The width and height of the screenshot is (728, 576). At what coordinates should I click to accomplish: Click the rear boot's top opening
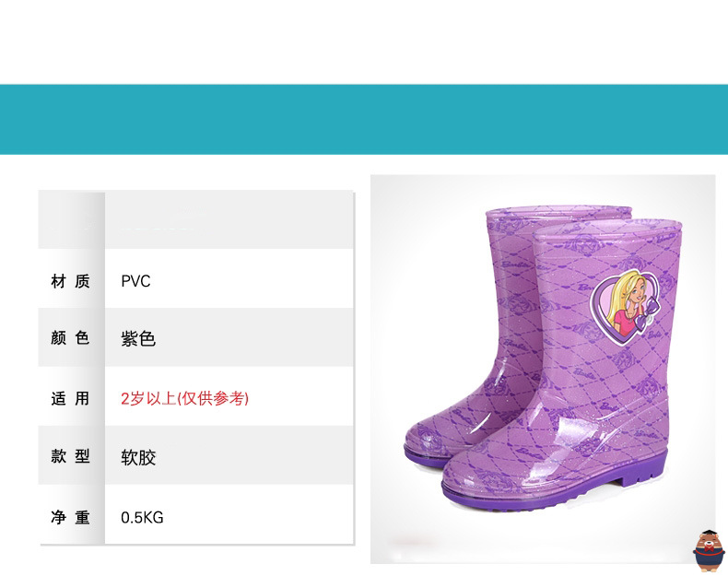coord(559,215)
